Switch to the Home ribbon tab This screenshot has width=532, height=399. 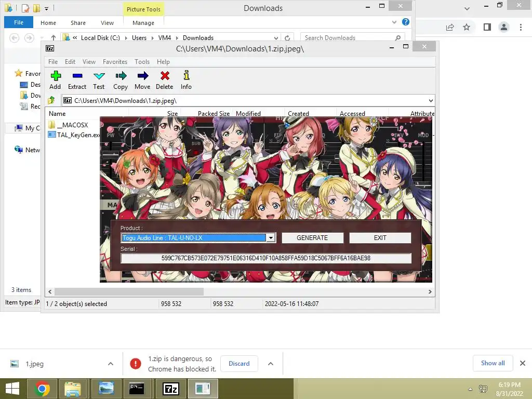pyautogui.click(x=48, y=23)
